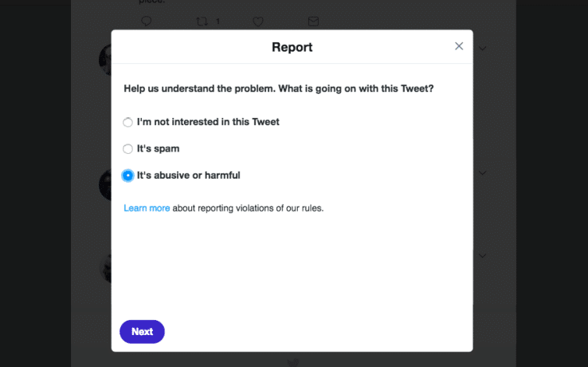The height and width of the screenshot is (367, 588).
Task: Open the middle tweet's chevron menu
Action: click(x=482, y=172)
